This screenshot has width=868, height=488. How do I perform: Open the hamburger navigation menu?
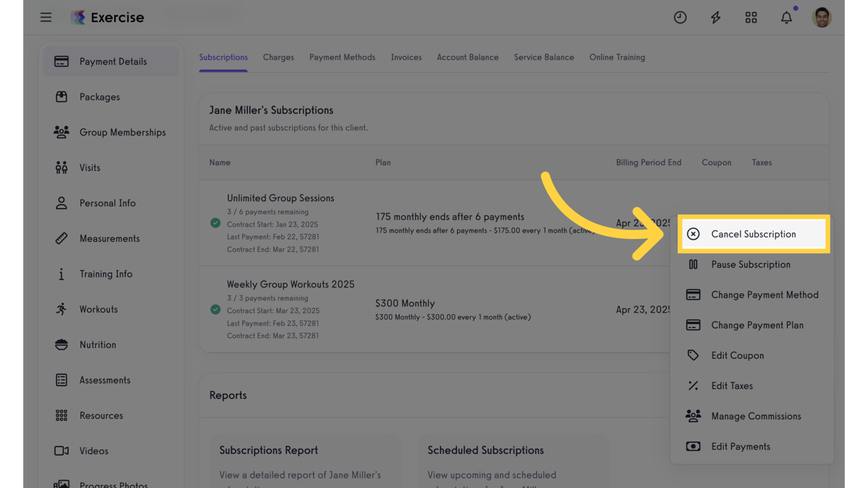pos(46,17)
